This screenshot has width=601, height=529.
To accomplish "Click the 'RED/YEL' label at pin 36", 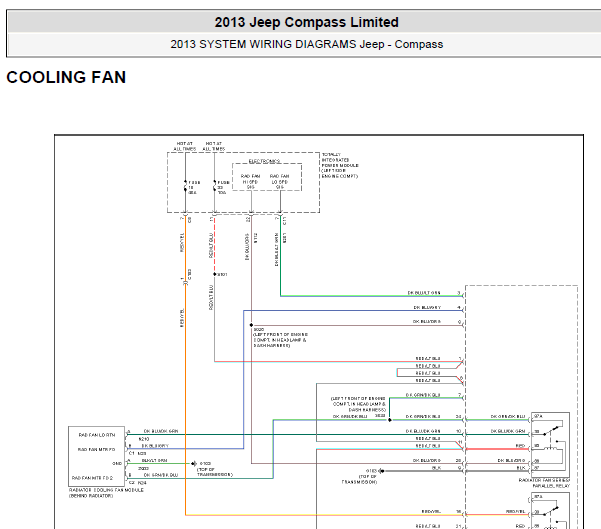I will (431, 511).
